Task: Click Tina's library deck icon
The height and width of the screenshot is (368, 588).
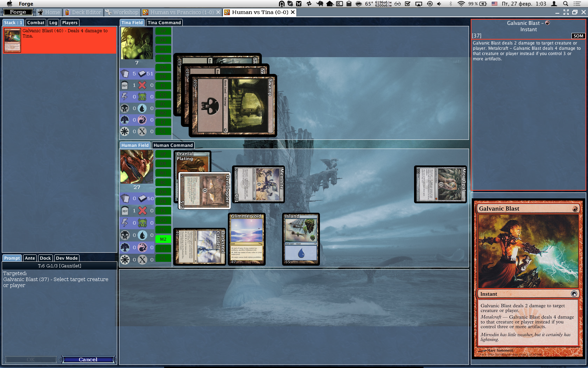Action: tap(142, 74)
